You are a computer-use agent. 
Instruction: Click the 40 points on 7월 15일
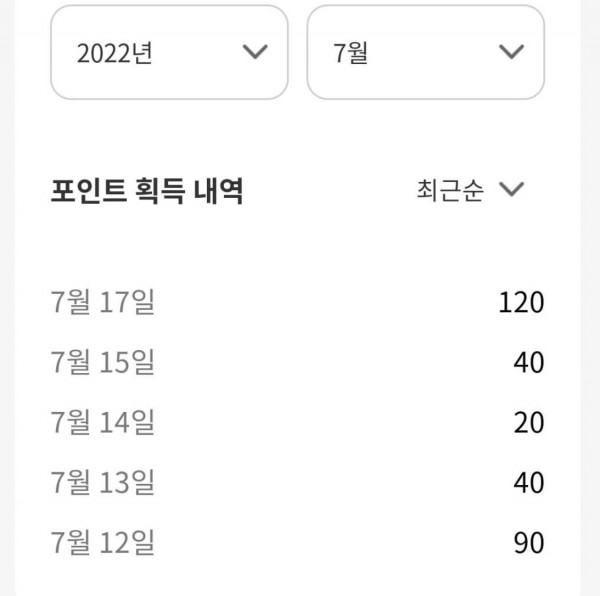(528, 362)
